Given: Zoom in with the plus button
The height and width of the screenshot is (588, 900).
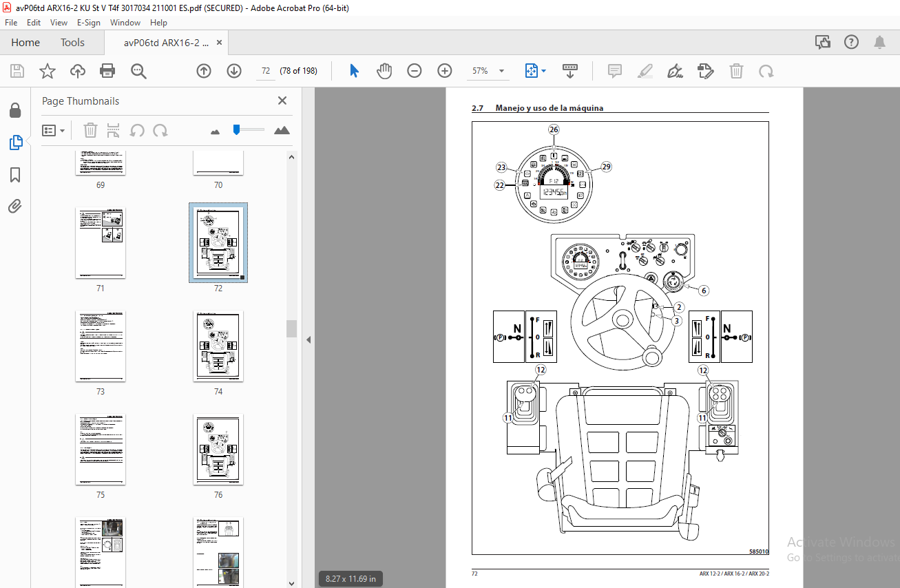Looking at the screenshot, I should [445, 71].
